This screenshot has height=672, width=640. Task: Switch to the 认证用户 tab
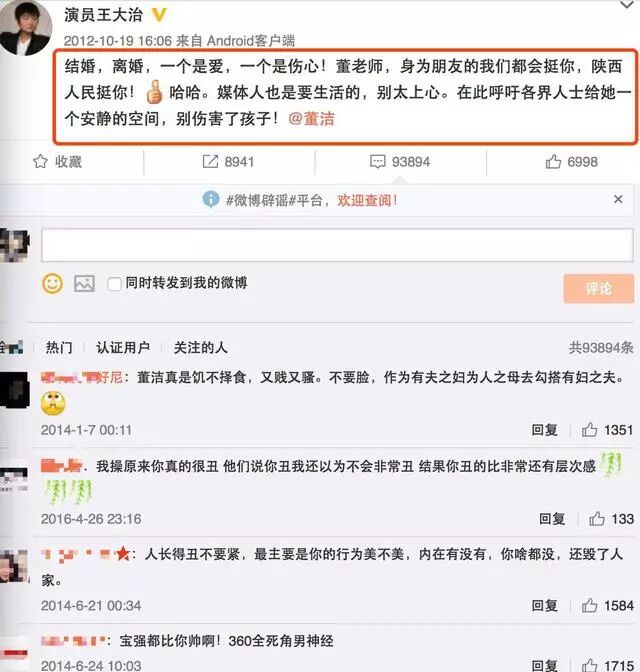click(x=123, y=347)
